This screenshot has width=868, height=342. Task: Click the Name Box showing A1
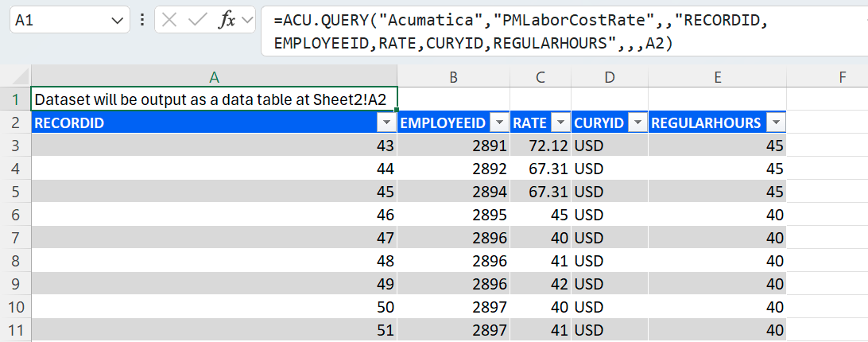(x=56, y=21)
